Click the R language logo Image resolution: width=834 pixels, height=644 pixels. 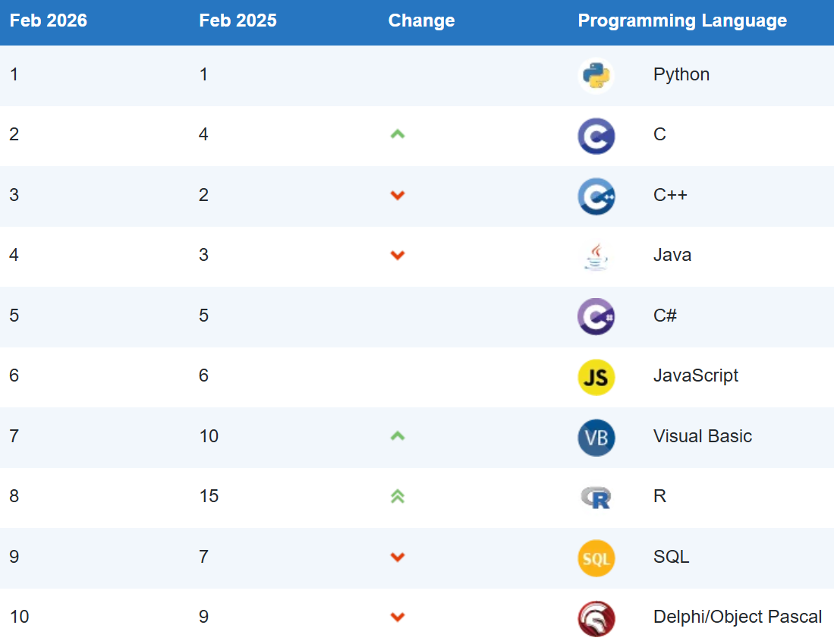(596, 498)
